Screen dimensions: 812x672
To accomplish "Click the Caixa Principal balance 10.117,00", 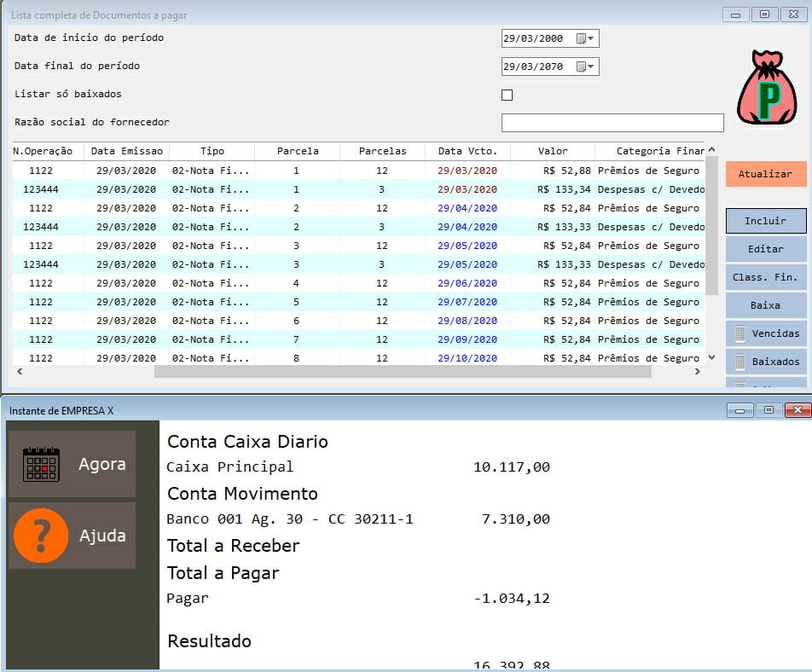I will pos(512,467).
